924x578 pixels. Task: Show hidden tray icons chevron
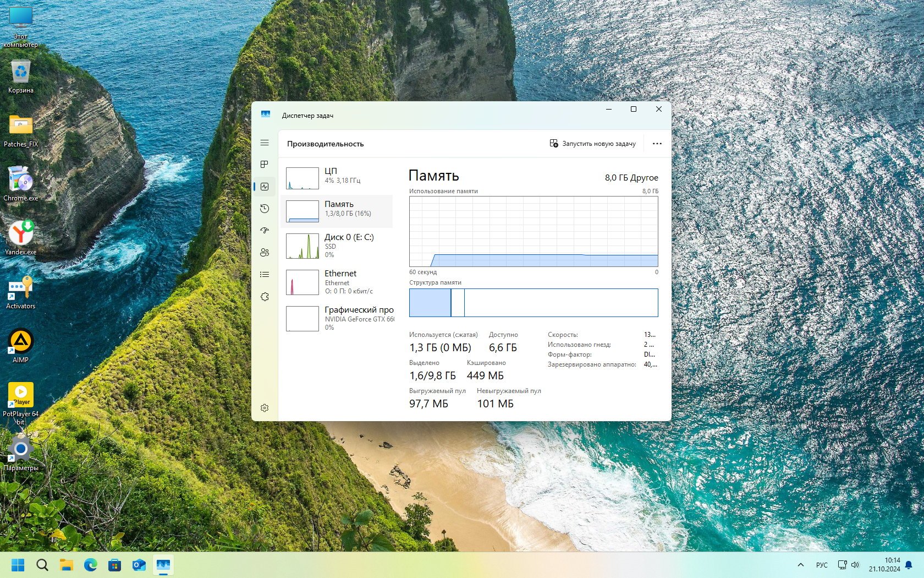pos(801,565)
